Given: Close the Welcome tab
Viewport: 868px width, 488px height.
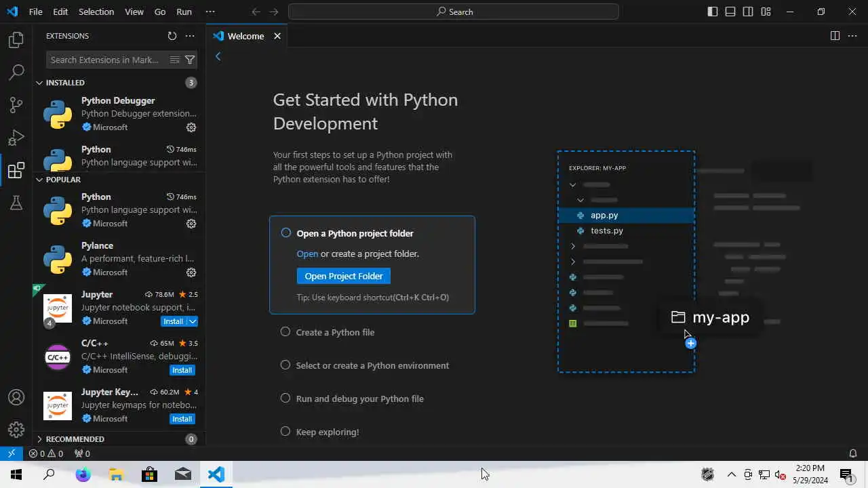Looking at the screenshot, I should click(x=277, y=36).
